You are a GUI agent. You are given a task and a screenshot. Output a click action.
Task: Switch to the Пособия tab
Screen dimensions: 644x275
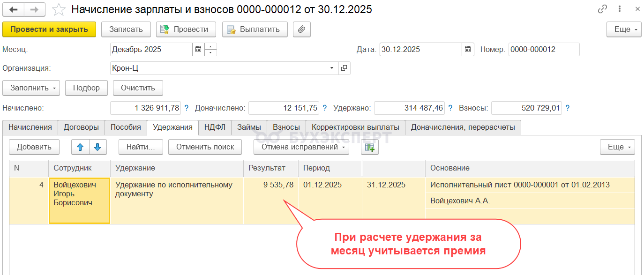(126, 127)
